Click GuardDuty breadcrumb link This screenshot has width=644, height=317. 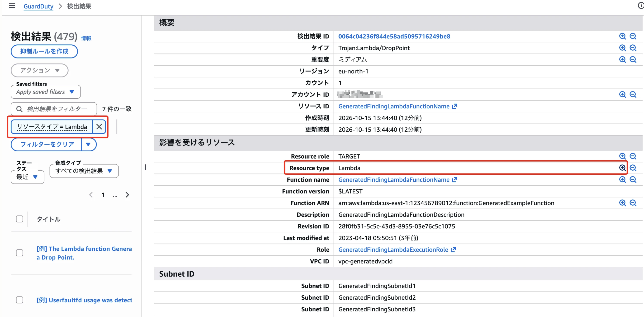(38, 6)
